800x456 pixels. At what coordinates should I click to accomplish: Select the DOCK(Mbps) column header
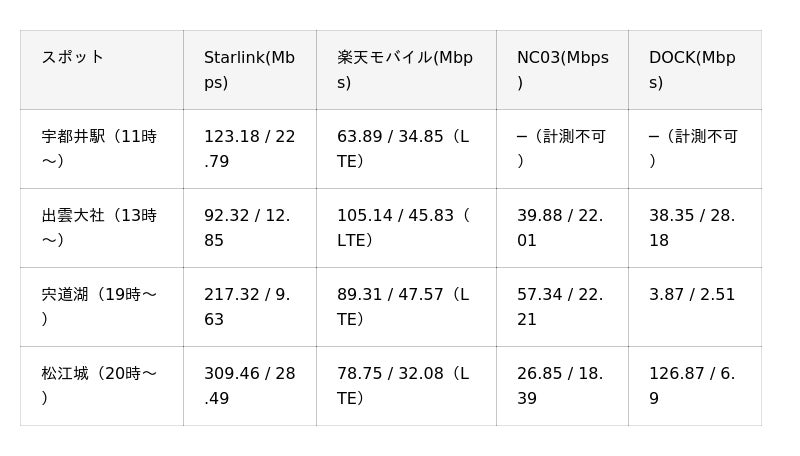[x=695, y=70]
